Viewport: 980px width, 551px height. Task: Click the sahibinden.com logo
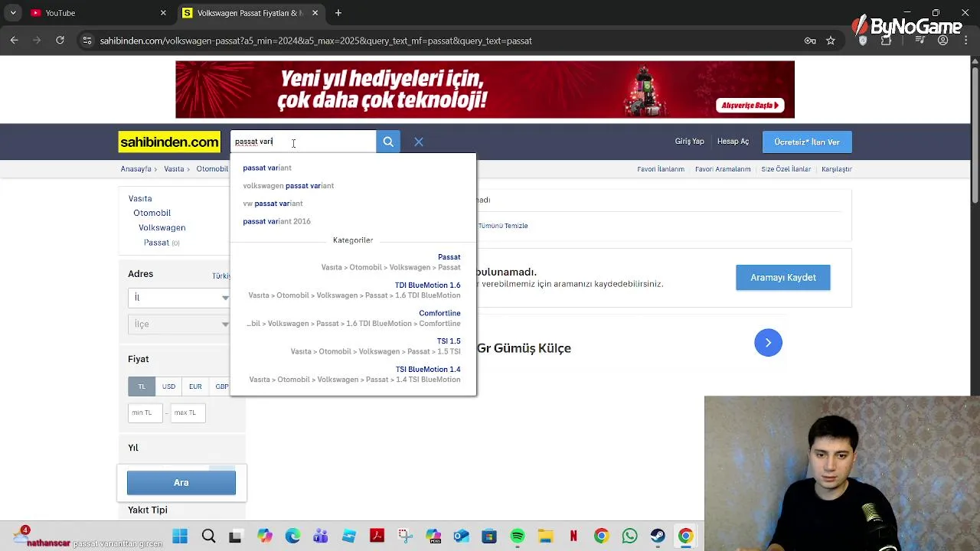pos(169,142)
